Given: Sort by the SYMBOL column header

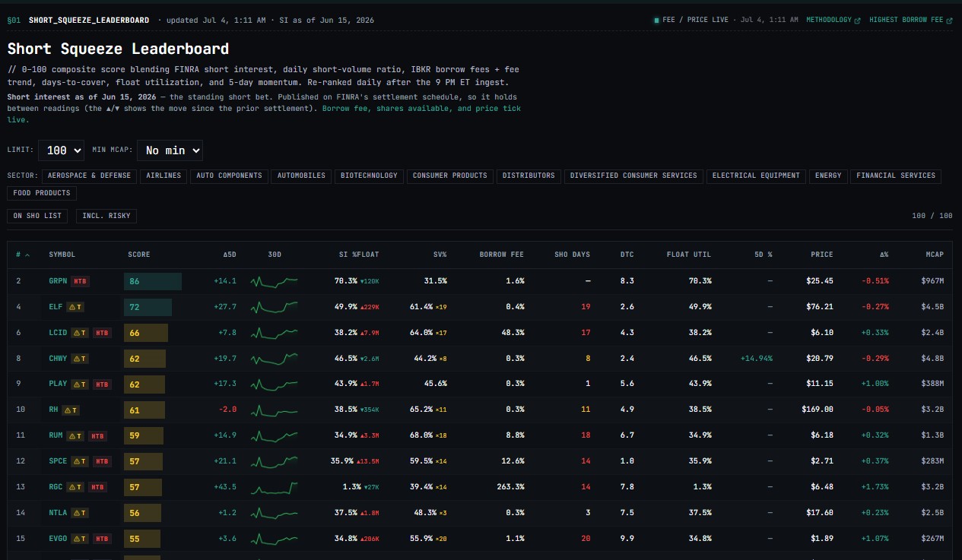Looking at the screenshot, I should click(62, 255).
